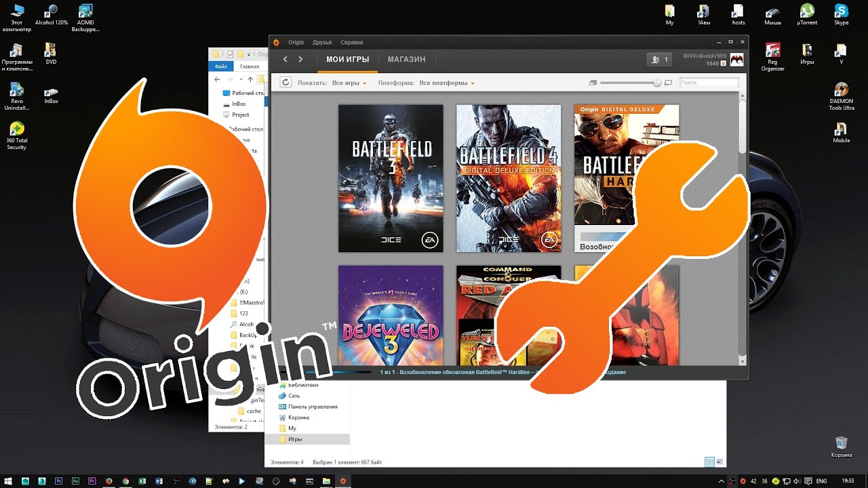Click the tile size slider handle
Screen dimensions: 868x488
656,83
